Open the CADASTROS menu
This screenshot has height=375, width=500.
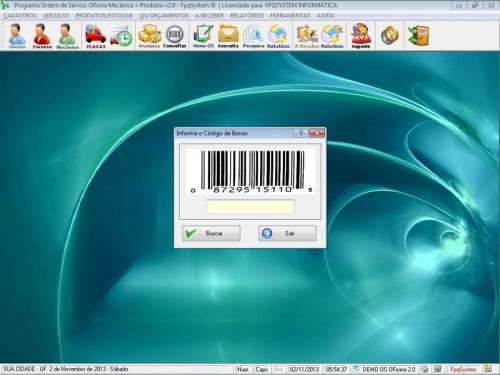(x=20, y=16)
